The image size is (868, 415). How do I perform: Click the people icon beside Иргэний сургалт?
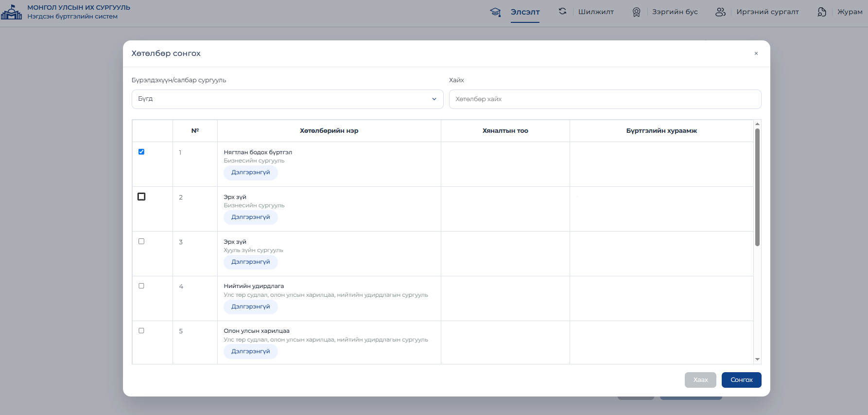point(720,12)
